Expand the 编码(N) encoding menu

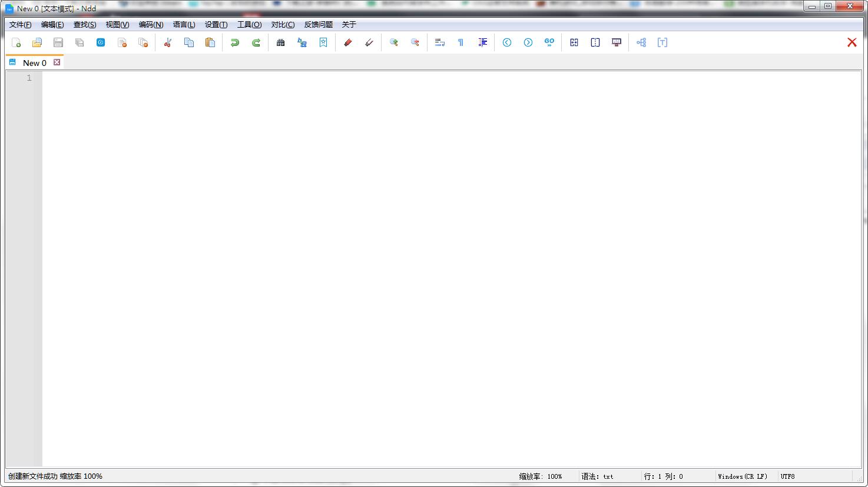pos(151,25)
